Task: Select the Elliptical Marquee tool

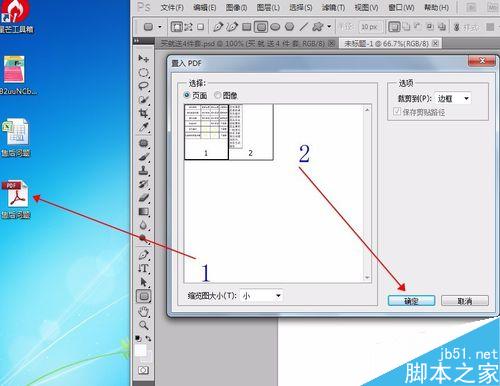Action: pos(143,72)
